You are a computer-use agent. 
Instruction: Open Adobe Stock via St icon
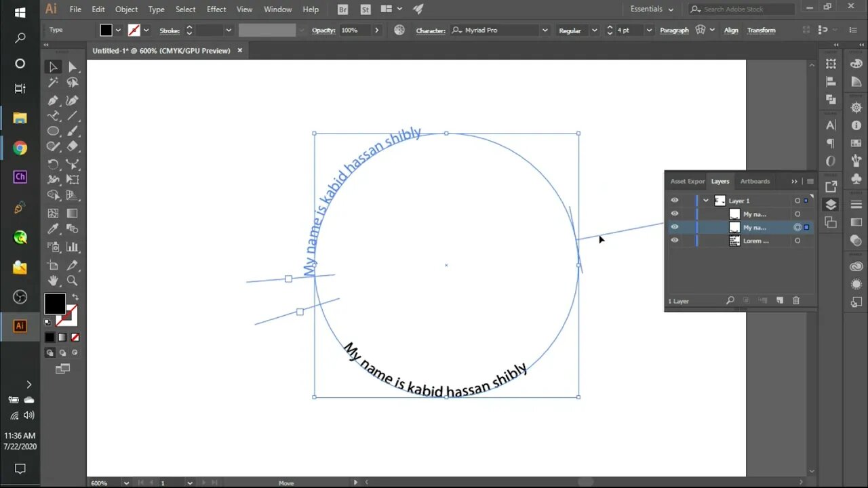point(366,9)
